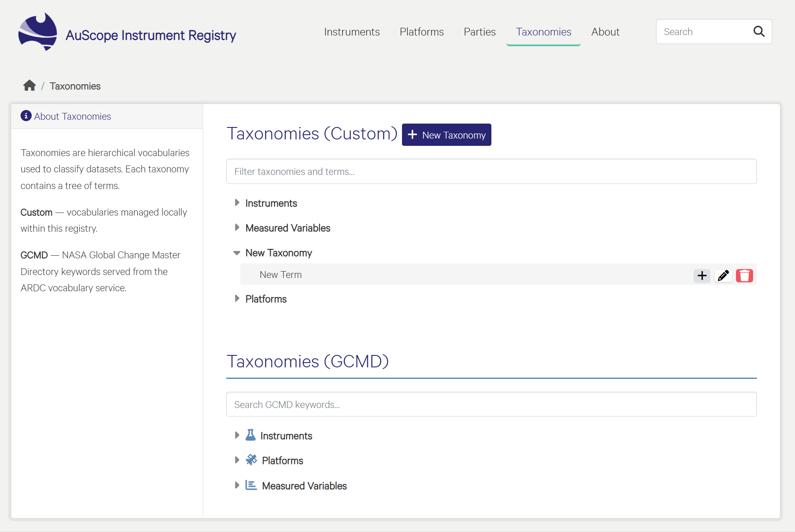
Task: Collapse the New Taxonomy tree node
Action: pyautogui.click(x=237, y=253)
